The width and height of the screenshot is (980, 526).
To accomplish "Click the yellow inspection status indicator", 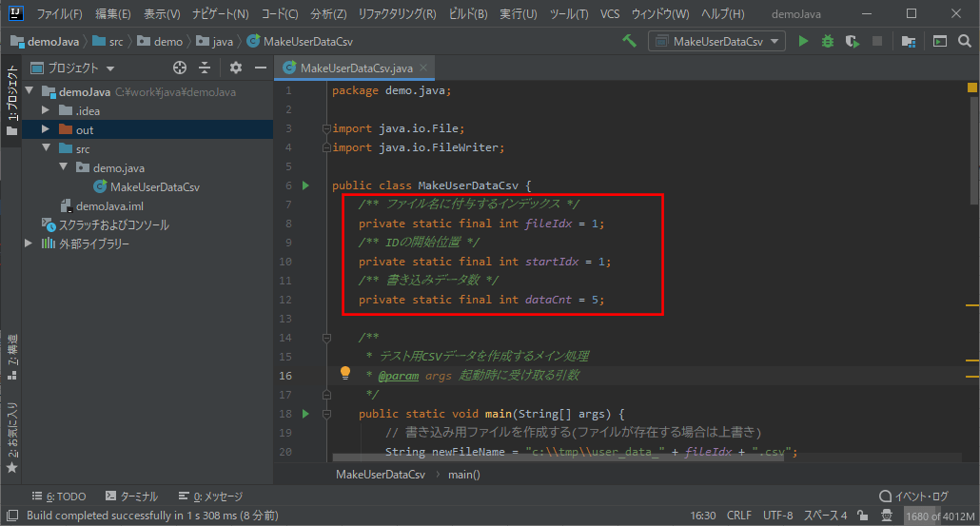I will (971, 88).
